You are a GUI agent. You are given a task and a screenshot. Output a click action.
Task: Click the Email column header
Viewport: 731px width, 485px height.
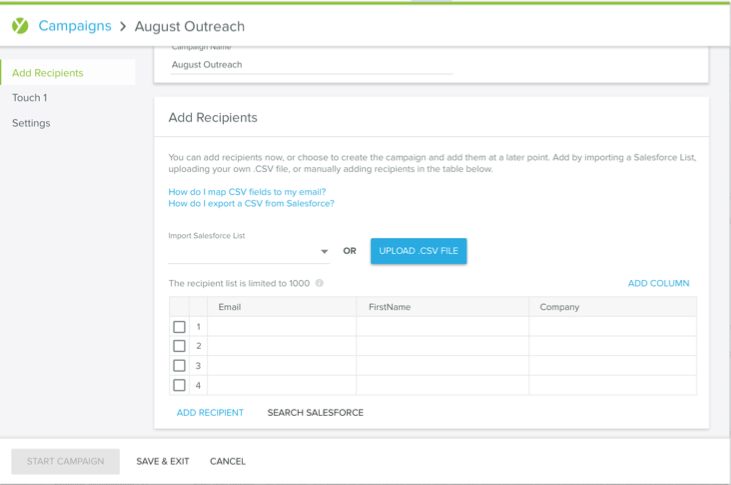point(282,307)
